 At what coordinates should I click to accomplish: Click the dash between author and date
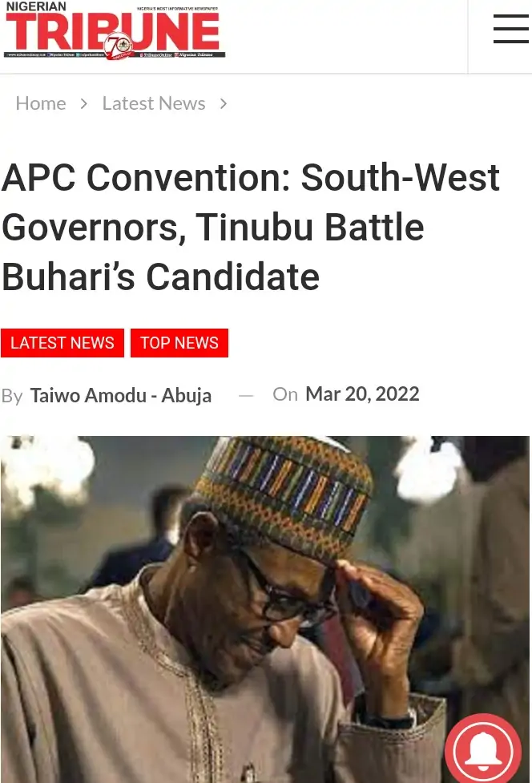pos(246,395)
